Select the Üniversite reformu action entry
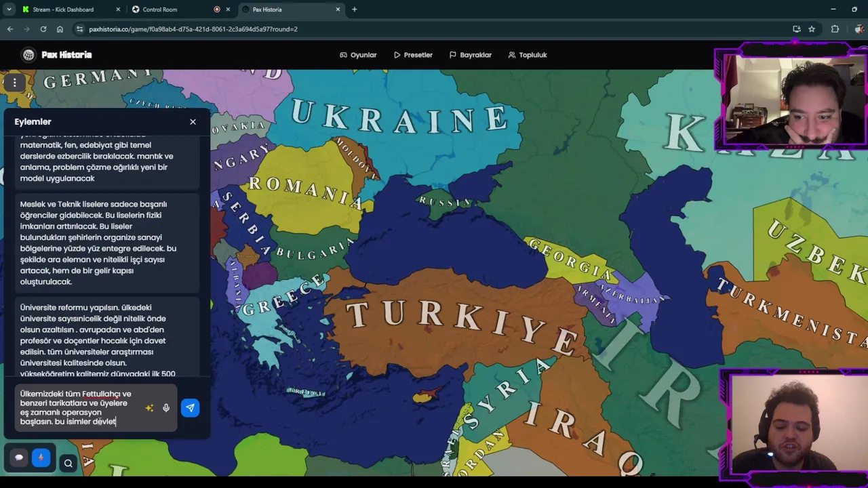 click(x=107, y=338)
